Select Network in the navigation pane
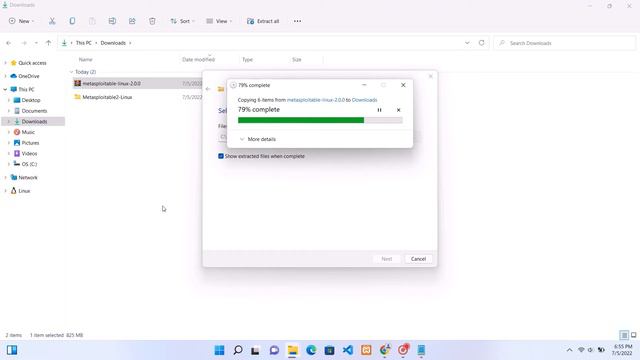The image size is (640, 360). [28, 178]
